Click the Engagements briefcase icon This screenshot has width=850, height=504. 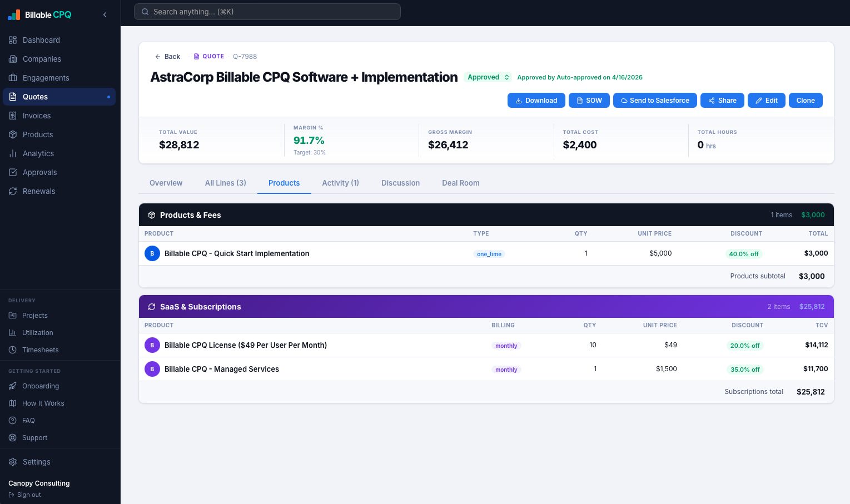tap(13, 78)
